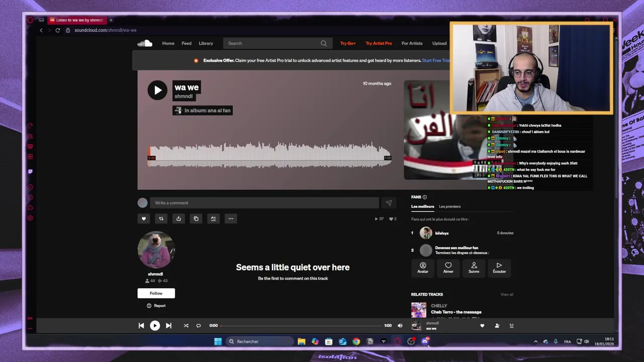Click the Aimer heart button
Screen dimensions: 644x362
click(x=448, y=268)
